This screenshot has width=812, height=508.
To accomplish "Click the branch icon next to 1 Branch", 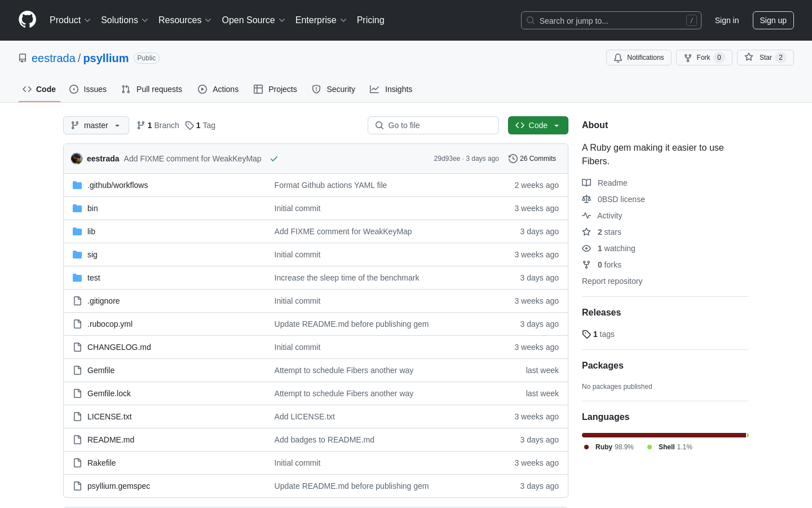I will click(140, 125).
